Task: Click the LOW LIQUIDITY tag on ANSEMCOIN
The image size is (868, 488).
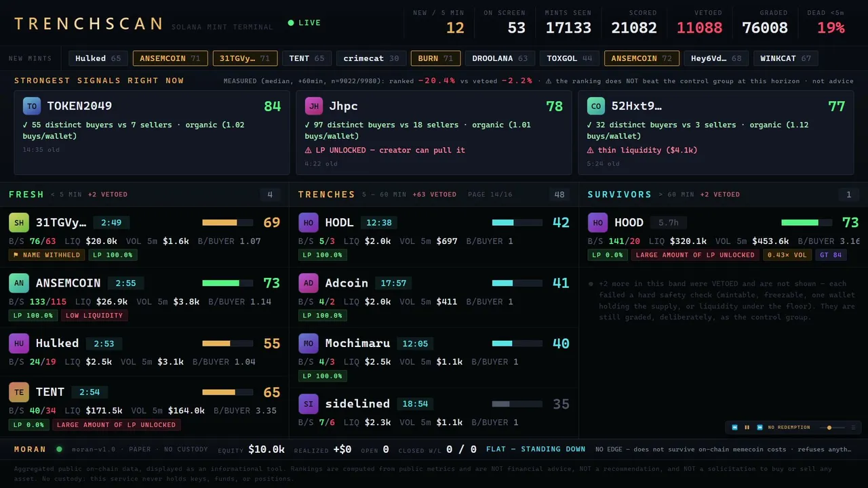Action: pyautogui.click(x=94, y=316)
